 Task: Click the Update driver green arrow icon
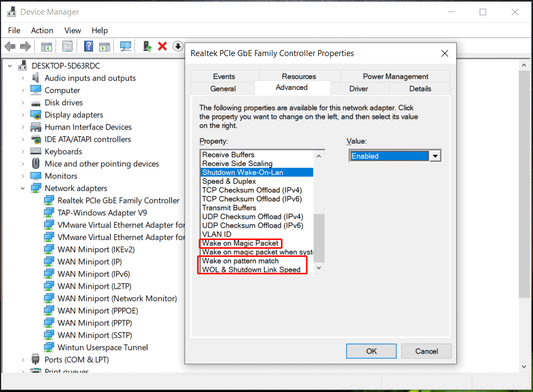pyautogui.click(x=147, y=46)
